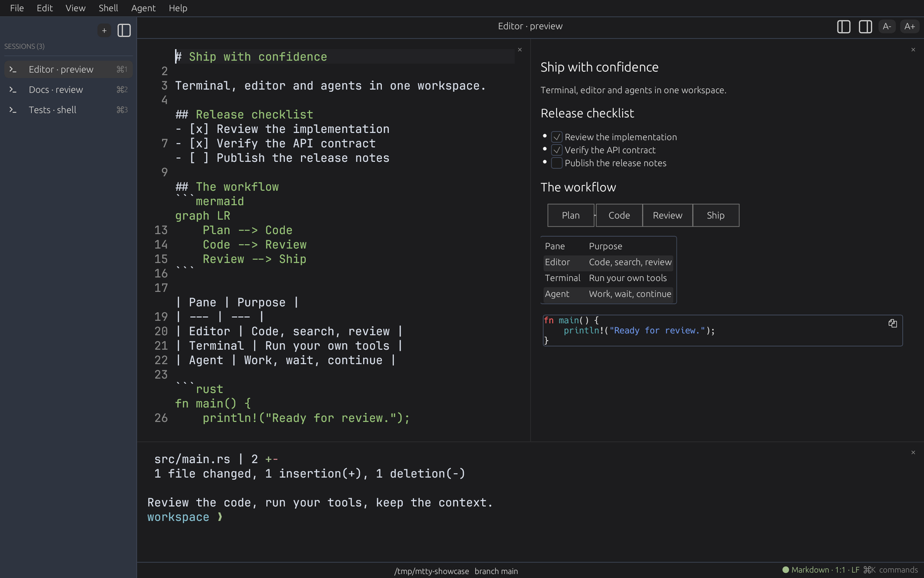Viewport: 924px width, 578px height.
Task: Copy the Rust code block in the preview
Action: (x=893, y=323)
